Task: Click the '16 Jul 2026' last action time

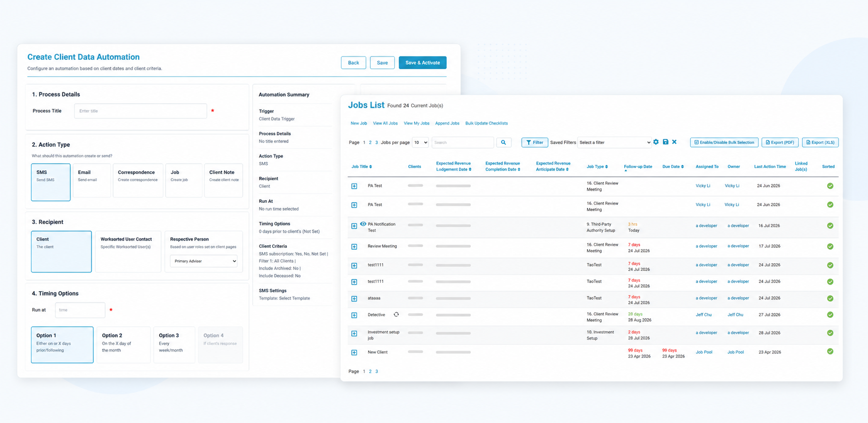Action: (x=769, y=226)
